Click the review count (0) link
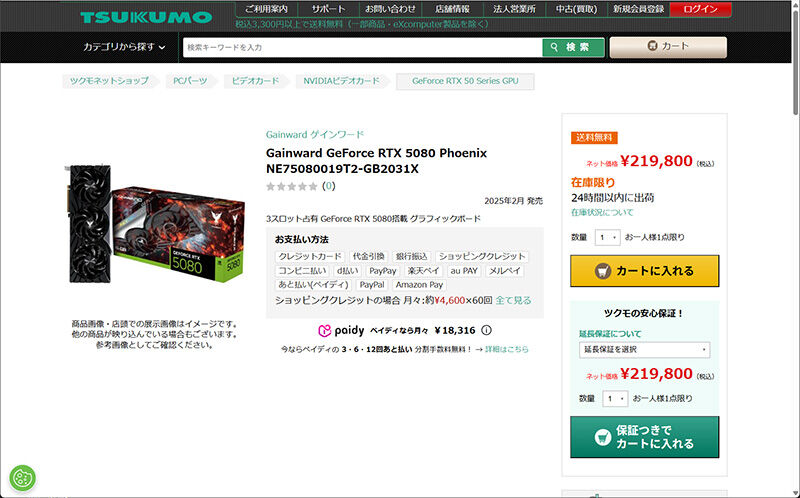 329,186
